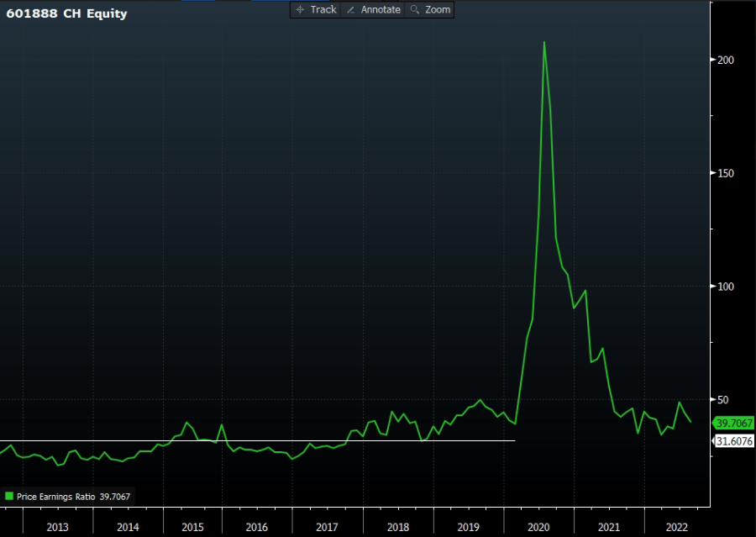This screenshot has width=756, height=537.
Task: Click the 50 mark on price axis
Action: [721, 400]
